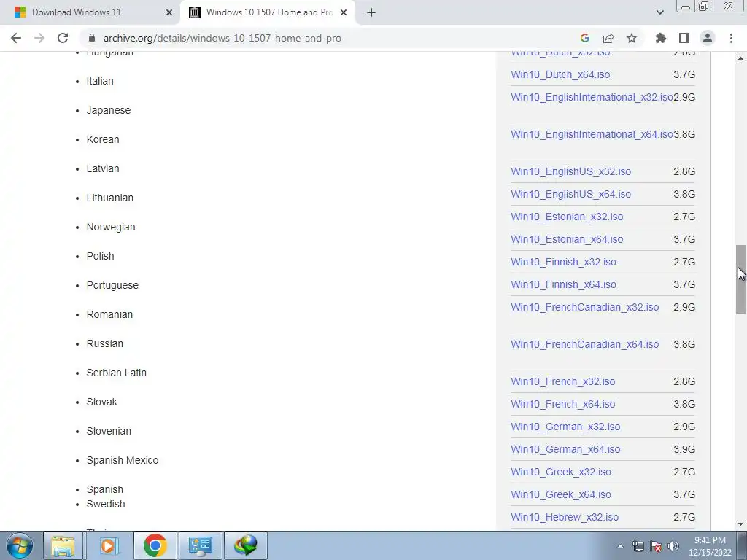Download Win10_Finnish_x32.iso

[564, 262]
